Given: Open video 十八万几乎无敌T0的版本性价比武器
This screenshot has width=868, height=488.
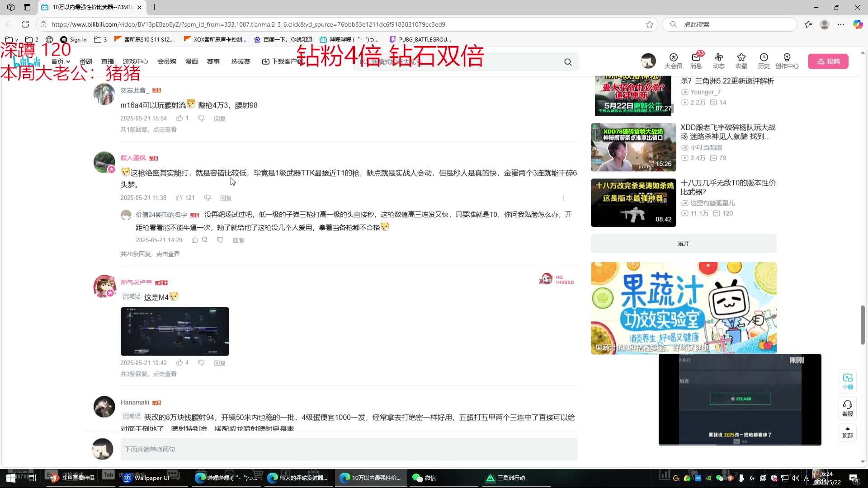Looking at the screenshot, I should coord(728,188).
